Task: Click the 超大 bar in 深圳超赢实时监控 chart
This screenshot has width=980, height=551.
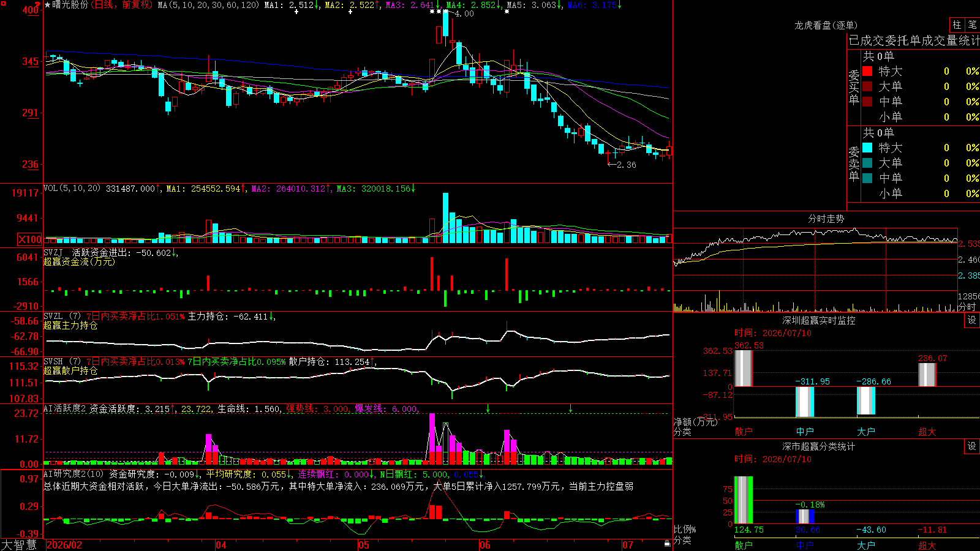Action: 927,375
